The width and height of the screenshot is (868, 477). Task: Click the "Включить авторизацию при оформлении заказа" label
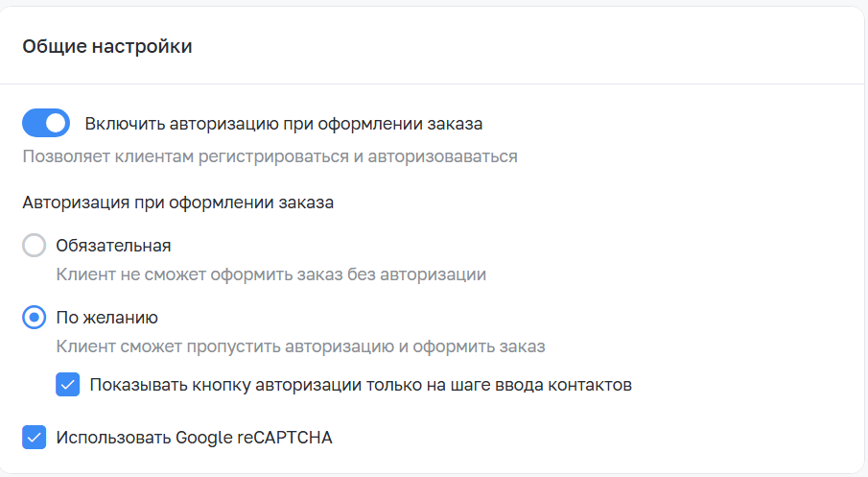(x=283, y=124)
